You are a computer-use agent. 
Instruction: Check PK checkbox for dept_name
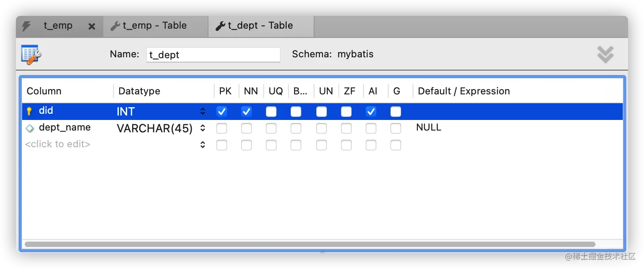pos(222,128)
